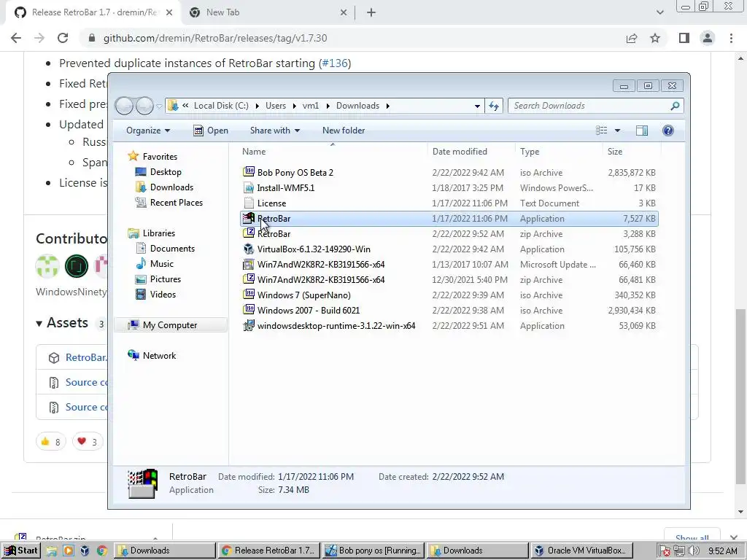The image size is (747, 560).
Task: Sort files by Date modified column
Action: pyautogui.click(x=471, y=152)
